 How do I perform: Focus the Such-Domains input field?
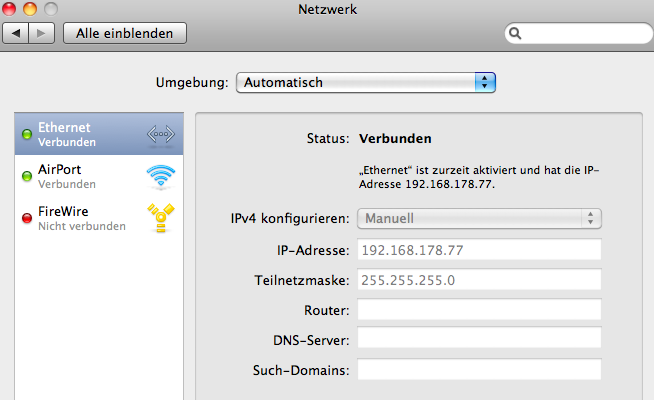[479, 370]
